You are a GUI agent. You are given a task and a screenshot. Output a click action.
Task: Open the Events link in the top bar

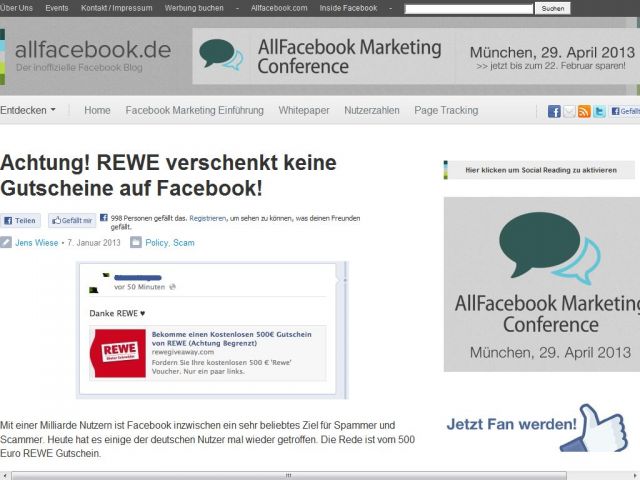coord(57,8)
